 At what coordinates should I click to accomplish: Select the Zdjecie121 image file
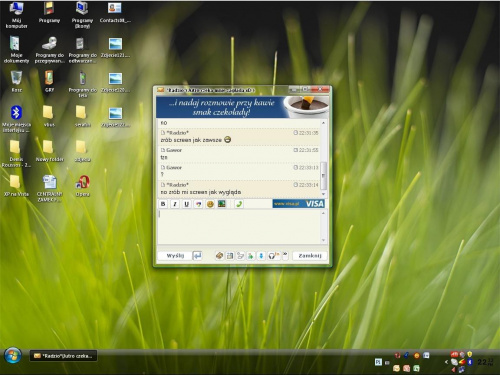click(115, 47)
